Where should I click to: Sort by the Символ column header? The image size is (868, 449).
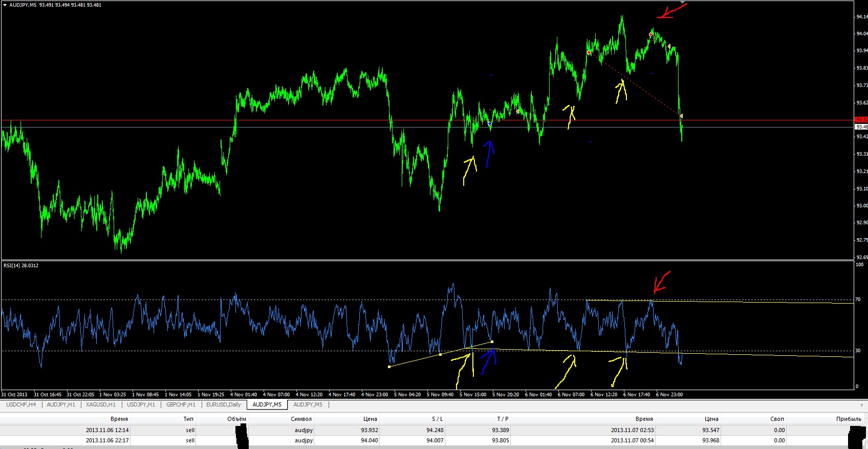301,419
